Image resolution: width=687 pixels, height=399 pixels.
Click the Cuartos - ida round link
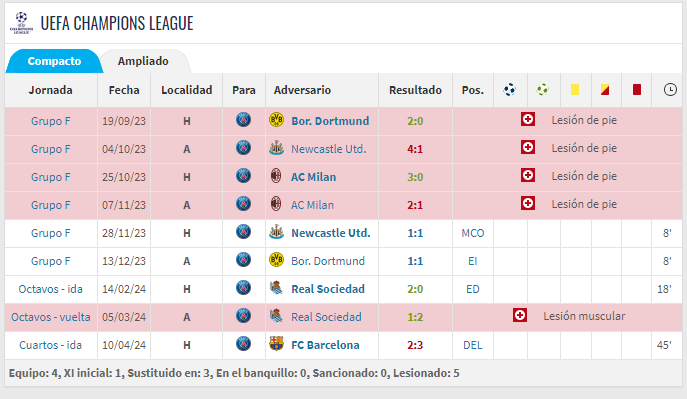pos(50,345)
